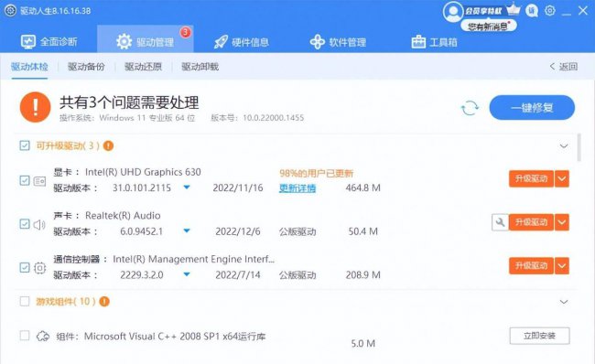Uncheck the Intel UHD Graphics 630 checkbox
The width and height of the screenshot is (595, 364).
pyautogui.click(x=25, y=180)
